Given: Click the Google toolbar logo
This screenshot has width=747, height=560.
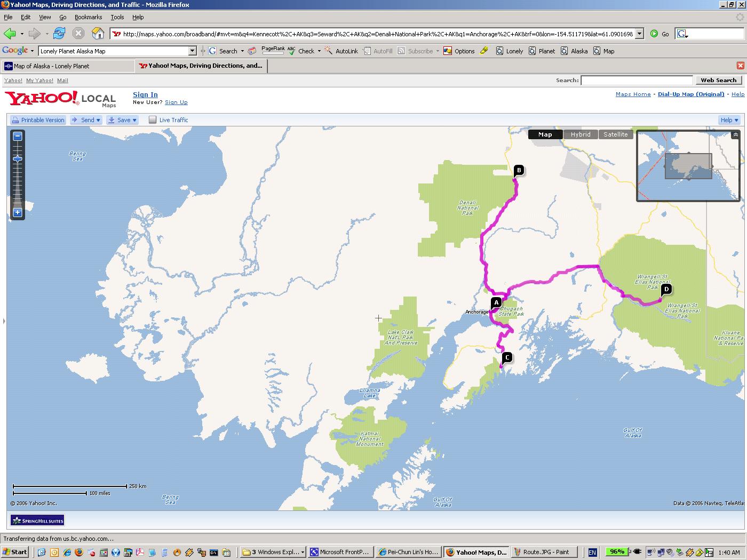Looking at the screenshot, I should pyautogui.click(x=15, y=50).
